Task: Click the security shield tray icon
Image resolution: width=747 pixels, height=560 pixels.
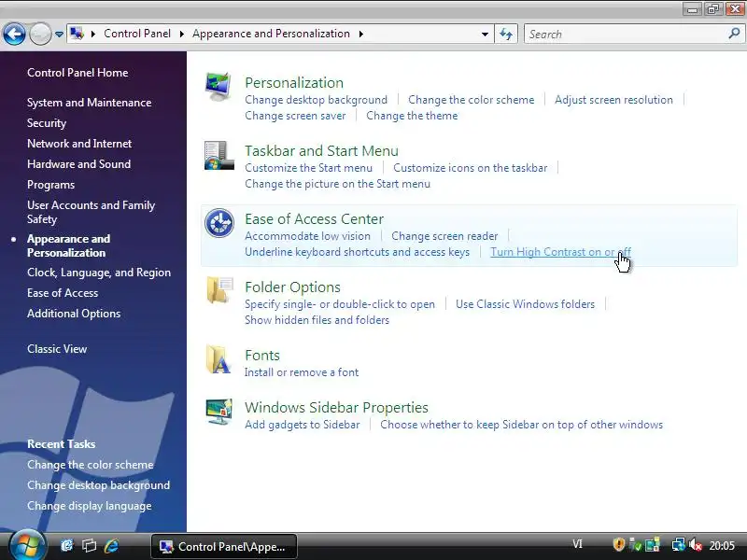Action: click(618, 544)
